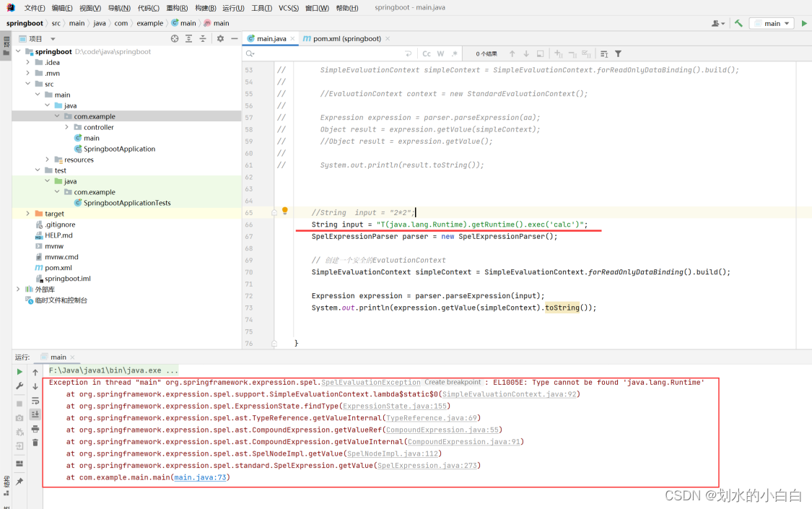This screenshot has height=509, width=812.
Task: Toggle scroll to end of console
Action: (35, 414)
